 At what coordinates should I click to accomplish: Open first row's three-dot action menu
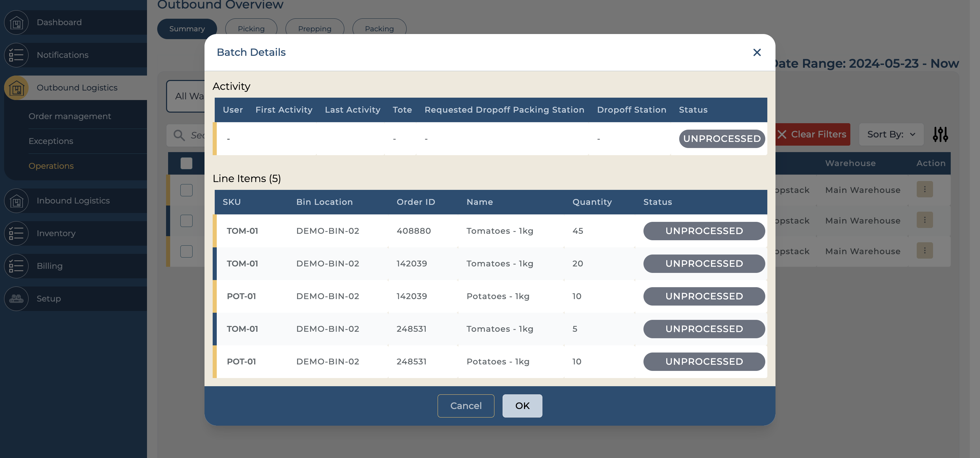point(925,190)
